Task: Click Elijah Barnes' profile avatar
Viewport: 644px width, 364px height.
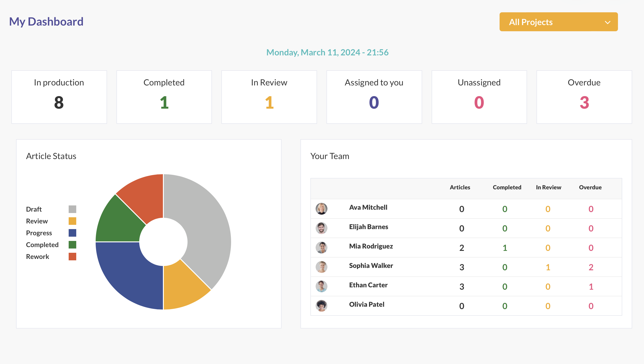Action: pos(321,228)
